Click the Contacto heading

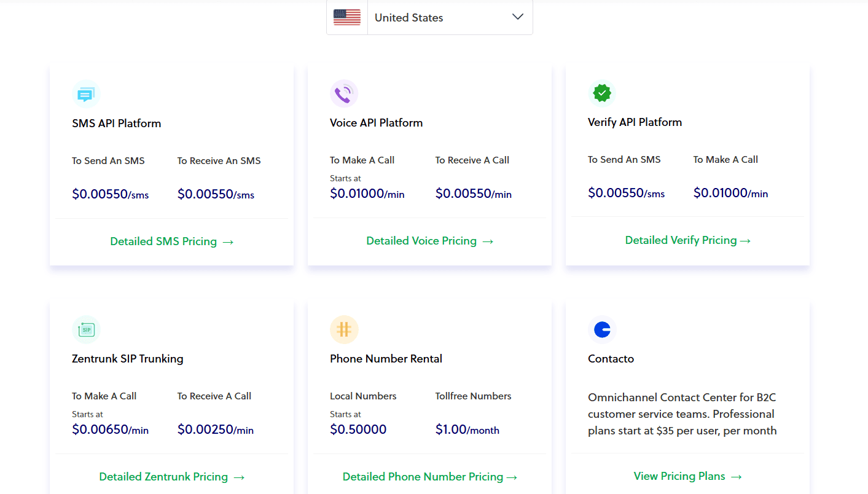tap(611, 359)
